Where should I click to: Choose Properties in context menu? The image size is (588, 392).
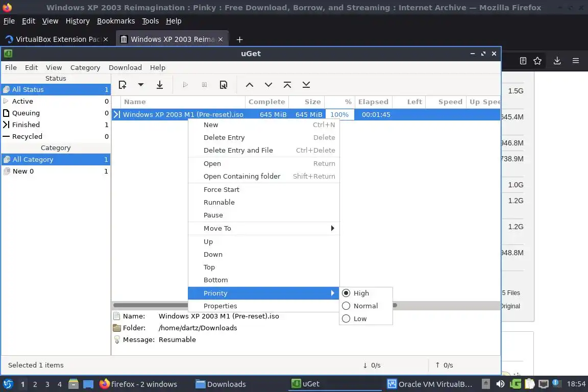point(263,306)
